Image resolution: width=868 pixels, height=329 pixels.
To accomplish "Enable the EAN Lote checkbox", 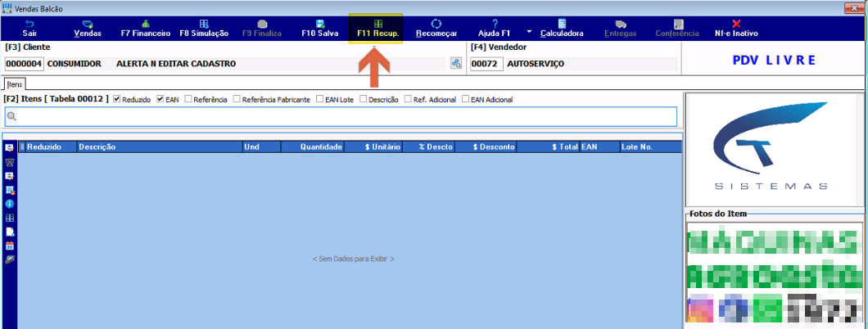I will (x=319, y=100).
